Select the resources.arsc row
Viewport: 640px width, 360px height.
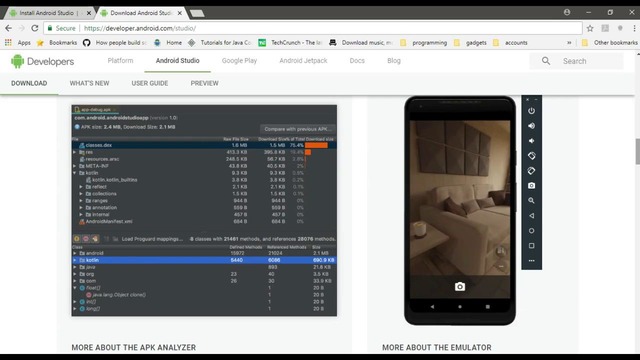point(204,159)
